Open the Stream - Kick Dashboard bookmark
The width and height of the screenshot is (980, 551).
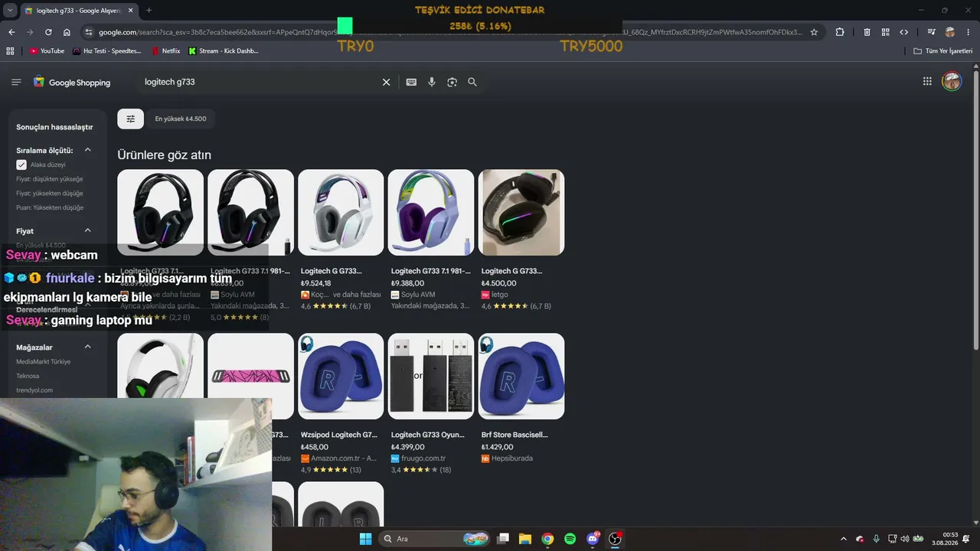pos(223,51)
